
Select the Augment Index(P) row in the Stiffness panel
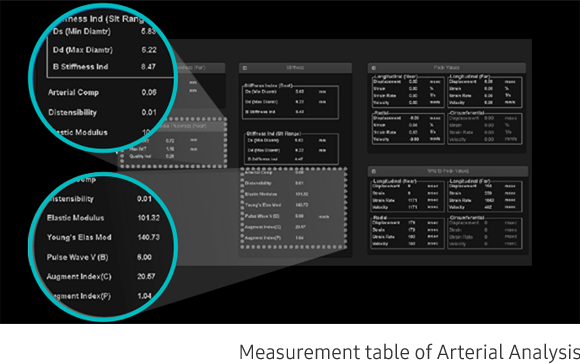tap(274, 237)
